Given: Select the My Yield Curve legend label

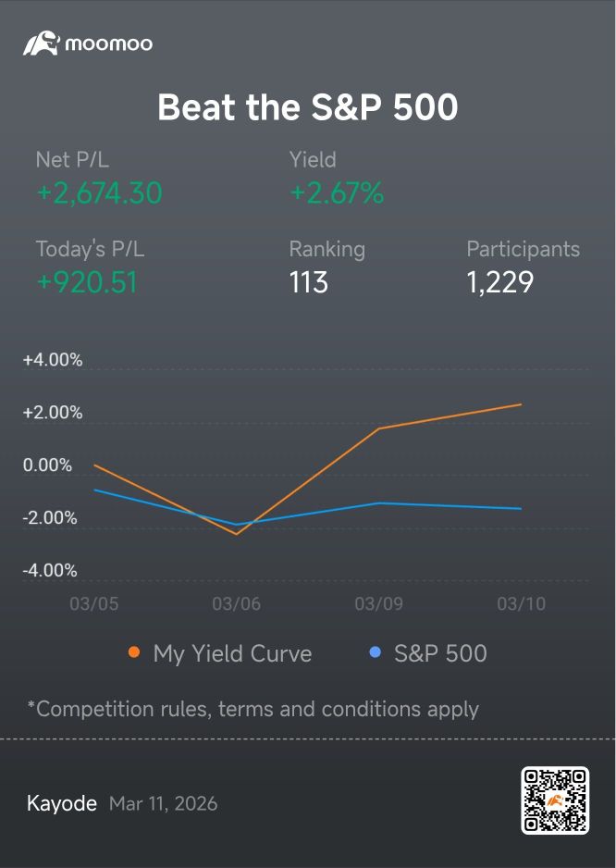Looking at the screenshot, I should 232,653.
